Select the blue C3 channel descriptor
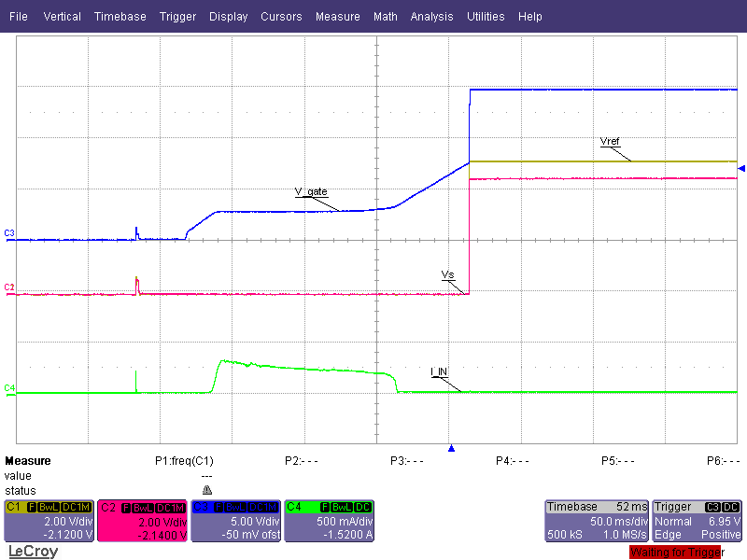Viewport: 747px width, 560px height. 234,520
